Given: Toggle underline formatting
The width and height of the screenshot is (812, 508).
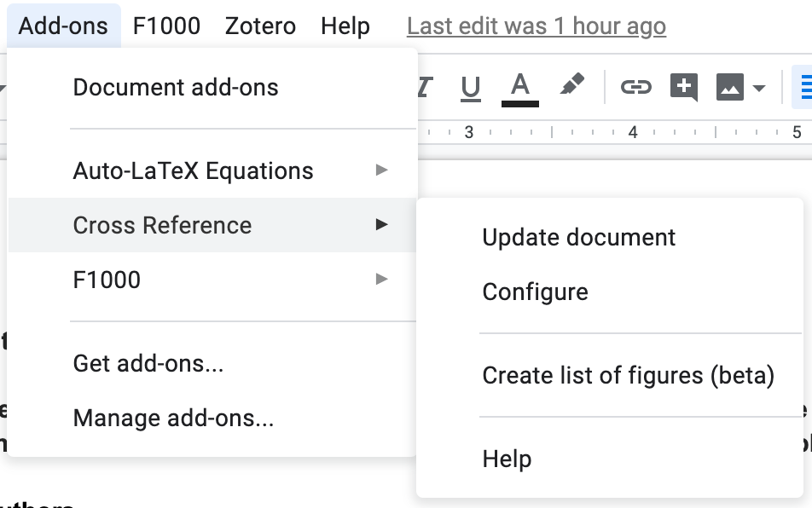Looking at the screenshot, I should click(470, 85).
